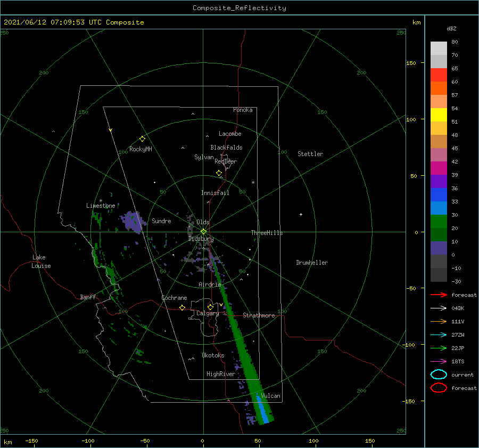The height and width of the screenshot is (448, 479).
Task: Select the 36 dBZ purple swatch
Action: click(x=439, y=181)
